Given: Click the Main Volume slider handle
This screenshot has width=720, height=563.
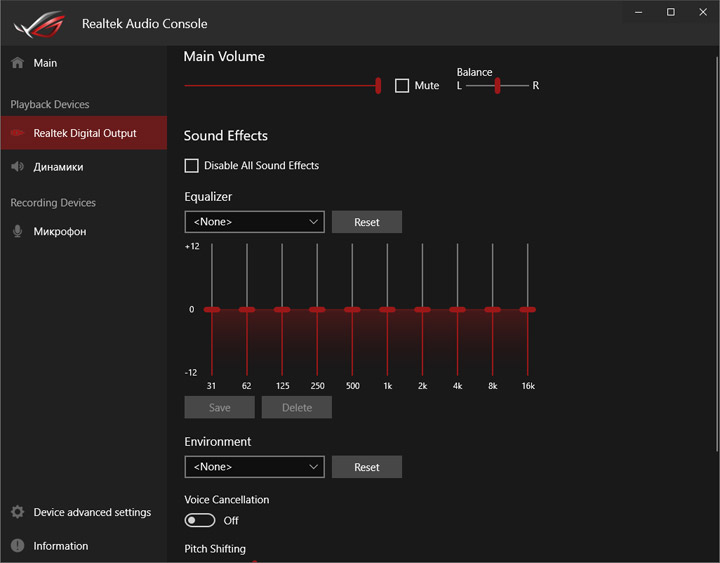Looking at the screenshot, I should (x=378, y=86).
